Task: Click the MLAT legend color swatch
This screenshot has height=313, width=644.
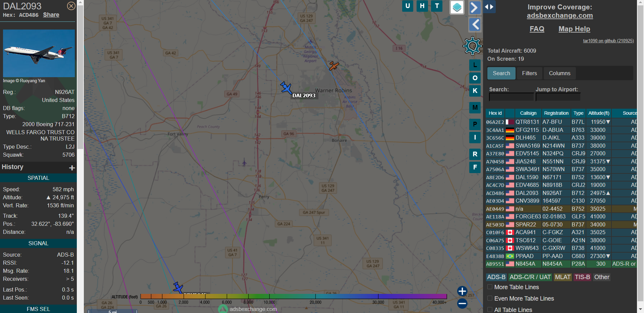Action: (x=562, y=277)
